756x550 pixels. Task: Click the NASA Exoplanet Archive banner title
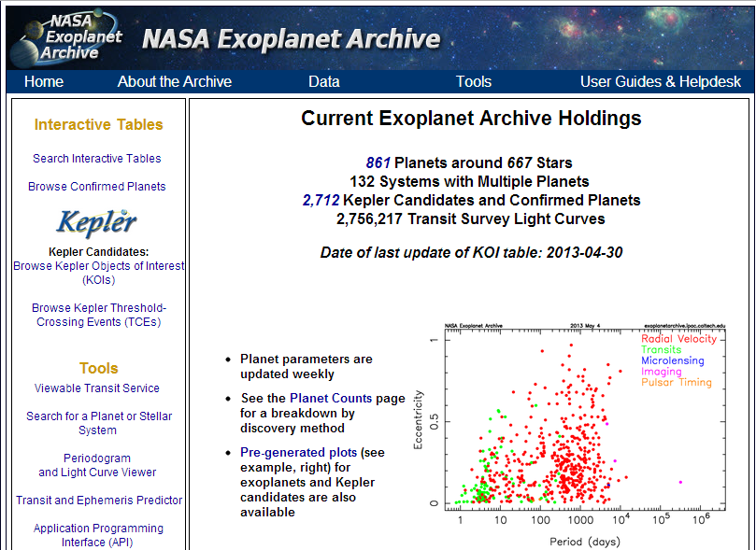click(x=292, y=39)
